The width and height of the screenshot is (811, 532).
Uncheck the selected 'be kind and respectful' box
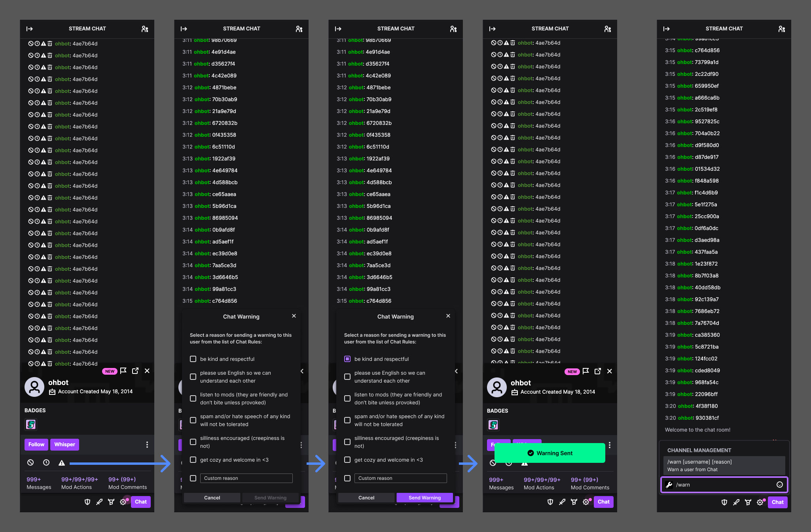(347, 359)
